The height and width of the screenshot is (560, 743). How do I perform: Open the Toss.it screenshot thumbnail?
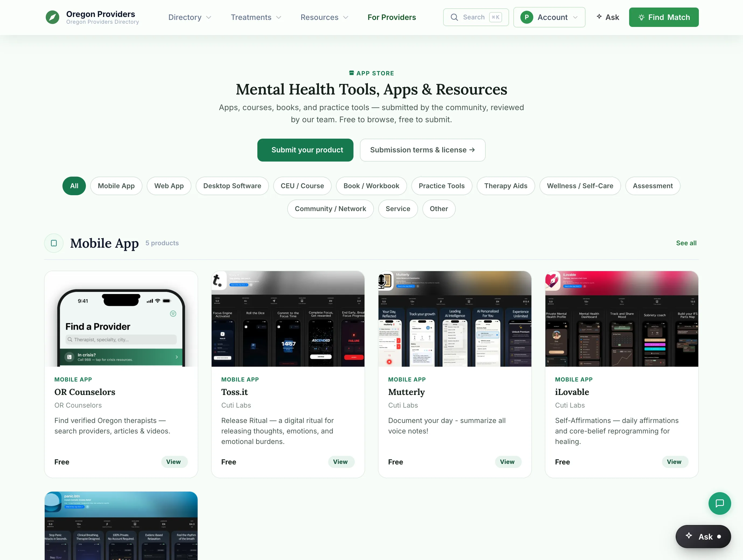[288, 319]
